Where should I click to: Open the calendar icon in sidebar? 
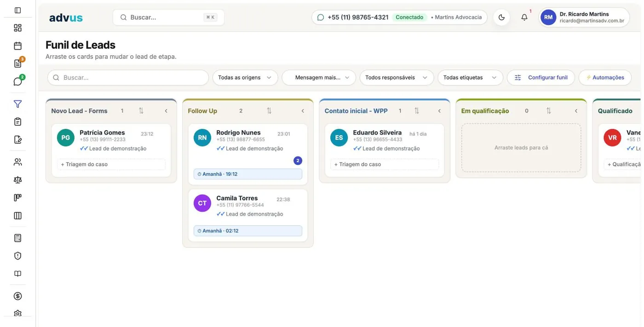17,46
